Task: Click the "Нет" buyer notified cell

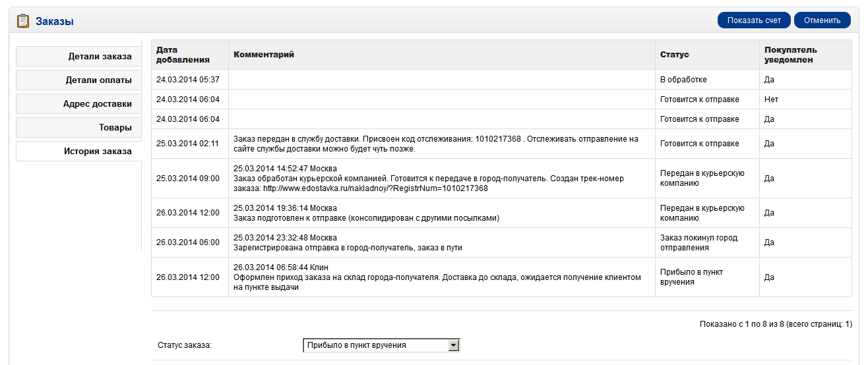Action: pos(771,99)
